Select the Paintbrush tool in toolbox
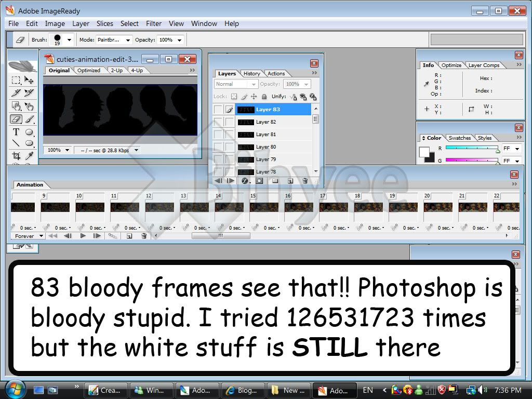The image size is (532, 399). coord(29,119)
